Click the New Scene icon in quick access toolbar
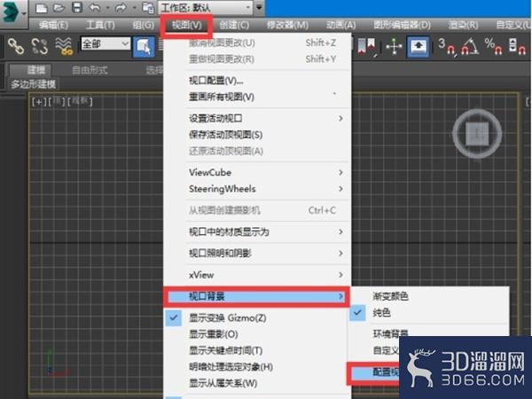Screen dimensions: 532x399 (x=41, y=8)
